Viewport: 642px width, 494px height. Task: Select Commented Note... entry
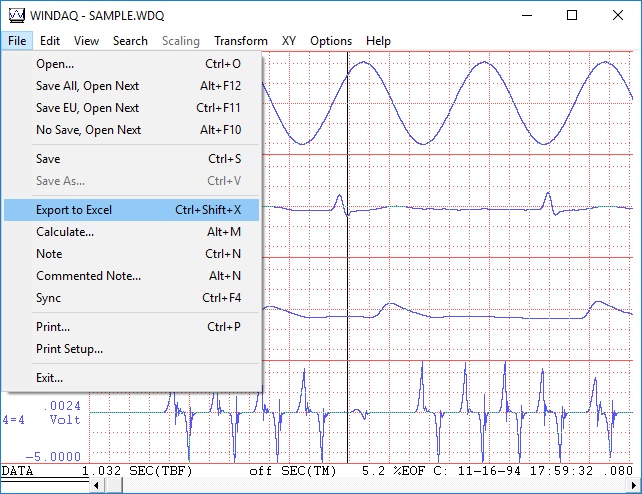(x=131, y=276)
